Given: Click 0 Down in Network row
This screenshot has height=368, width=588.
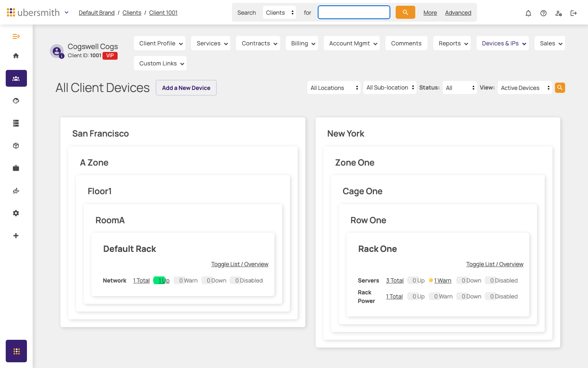Looking at the screenshot, I should pos(214,280).
